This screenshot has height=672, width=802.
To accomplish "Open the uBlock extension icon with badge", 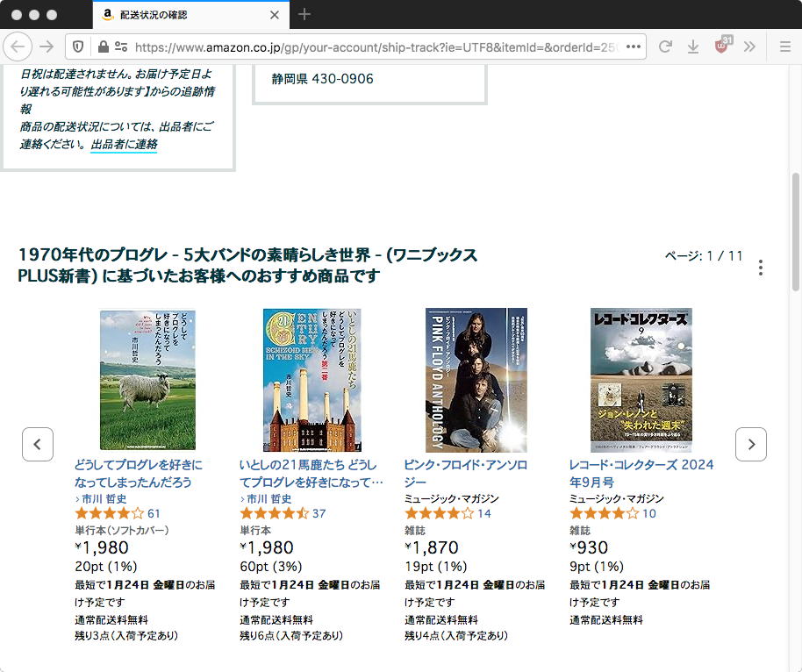I will [722, 46].
